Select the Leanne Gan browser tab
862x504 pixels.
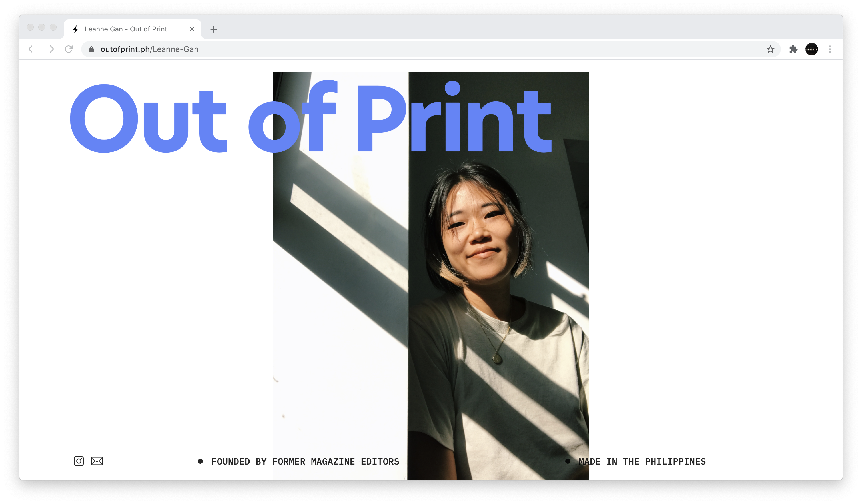126,29
